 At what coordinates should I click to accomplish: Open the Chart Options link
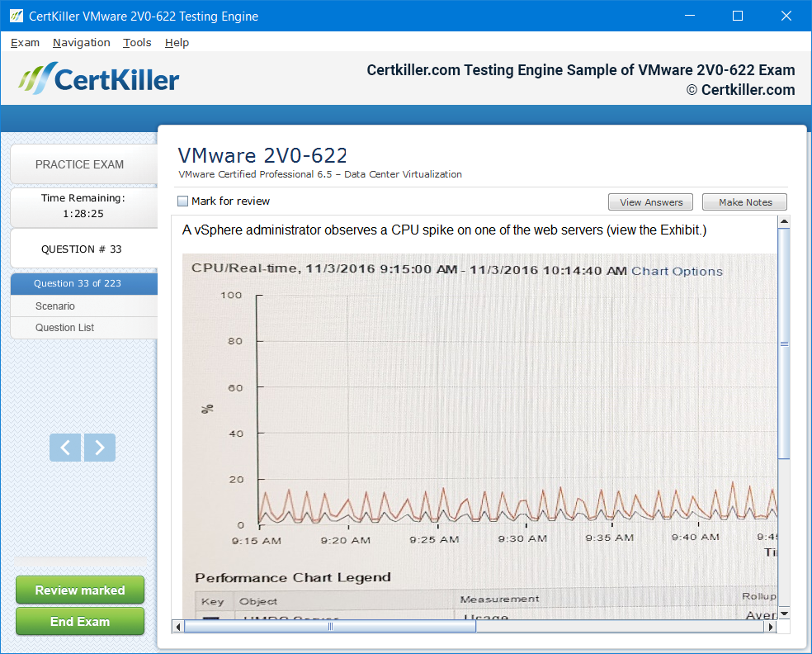677,271
